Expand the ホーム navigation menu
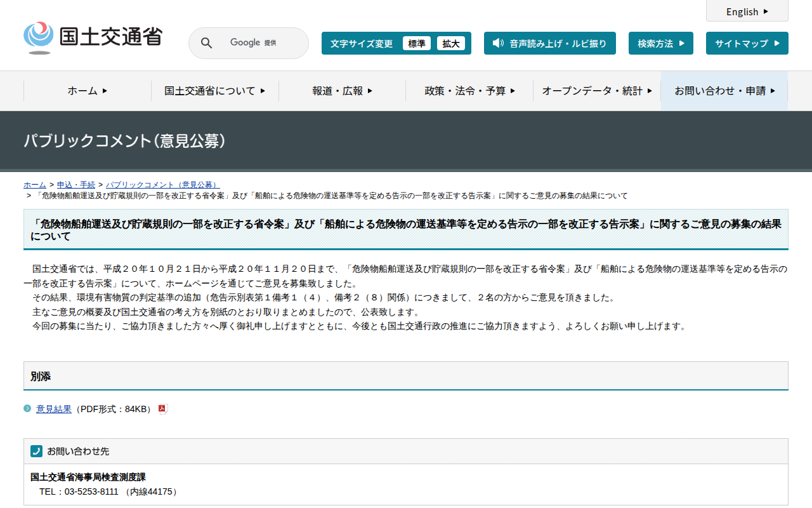The image size is (812, 508). click(x=88, y=91)
